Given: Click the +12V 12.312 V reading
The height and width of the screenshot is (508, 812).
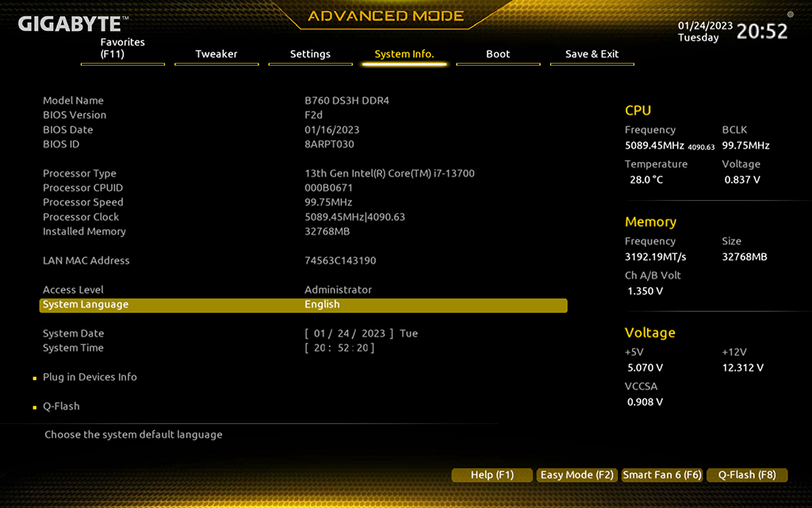Looking at the screenshot, I should [x=742, y=368].
